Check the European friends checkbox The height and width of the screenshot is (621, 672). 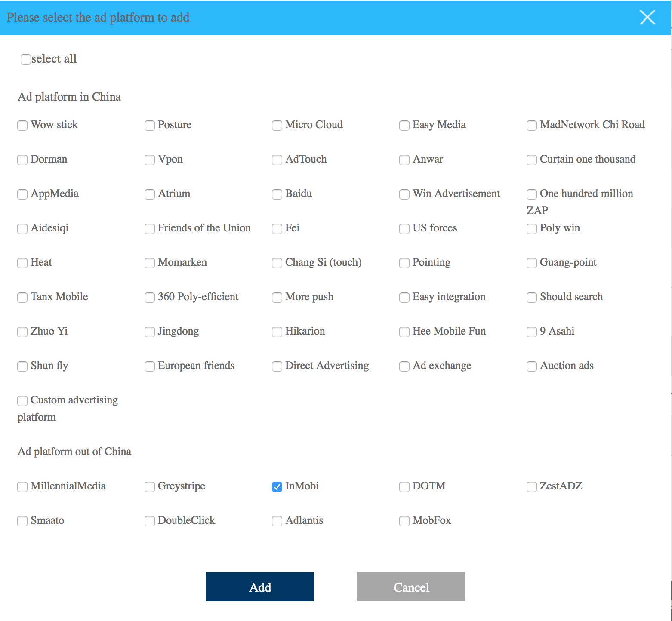(x=150, y=366)
